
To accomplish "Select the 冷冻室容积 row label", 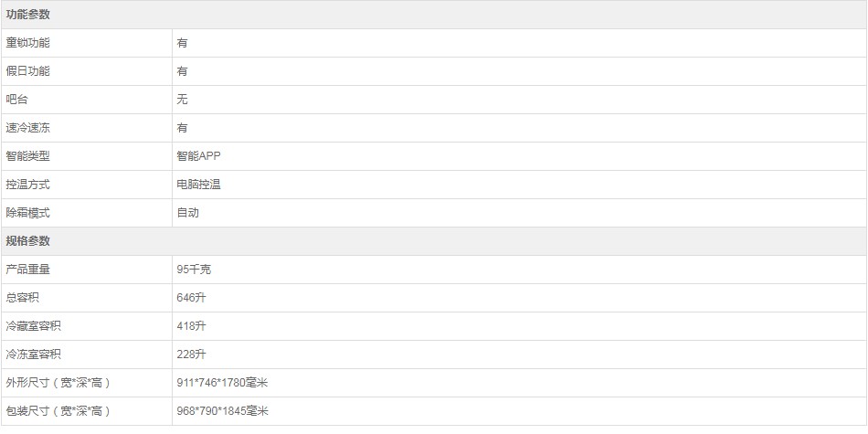I will tap(33, 355).
